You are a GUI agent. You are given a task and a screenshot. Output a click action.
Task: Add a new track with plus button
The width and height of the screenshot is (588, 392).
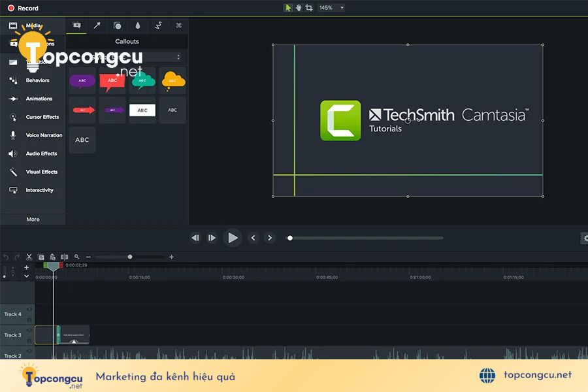pyautogui.click(x=26, y=267)
